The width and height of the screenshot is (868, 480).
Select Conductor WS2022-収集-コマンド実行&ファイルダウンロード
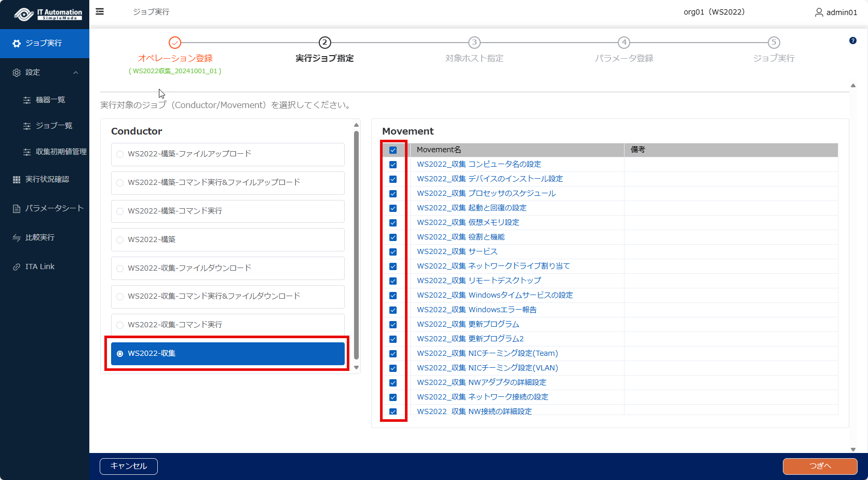[228, 297]
